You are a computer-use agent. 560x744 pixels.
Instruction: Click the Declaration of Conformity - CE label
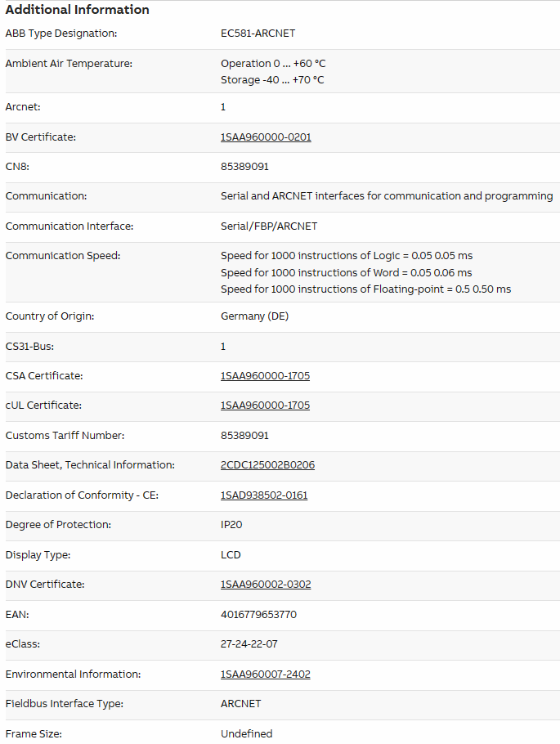click(82, 495)
